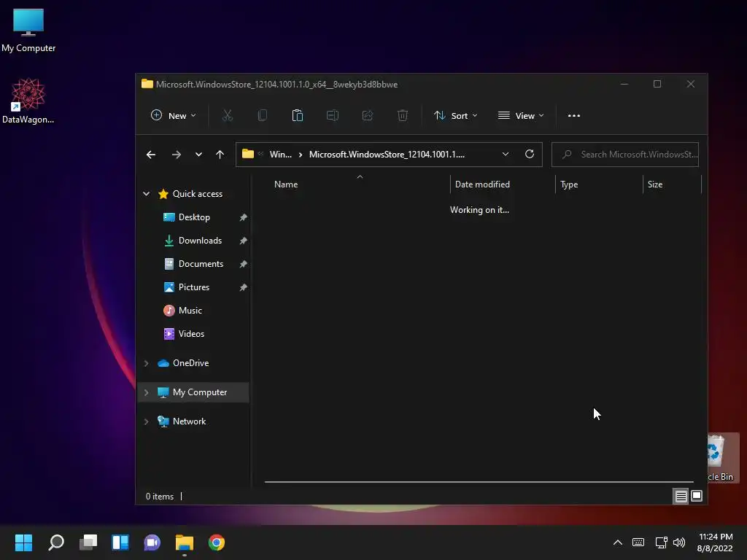Switch to large thumbnails view layout

tap(697, 496)
